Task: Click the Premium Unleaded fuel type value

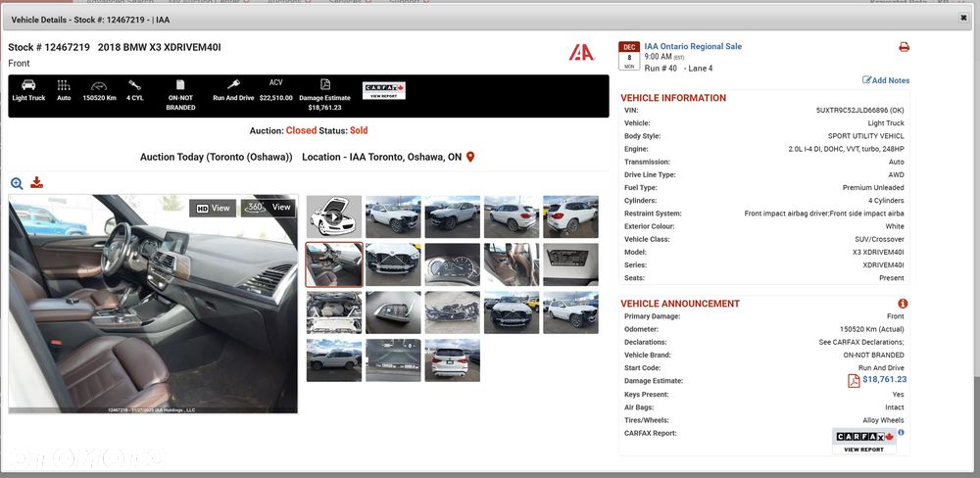Action: [873, 188]
